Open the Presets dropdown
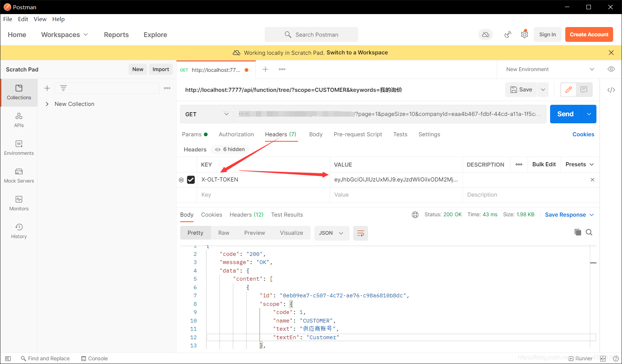 pos(580,164)
